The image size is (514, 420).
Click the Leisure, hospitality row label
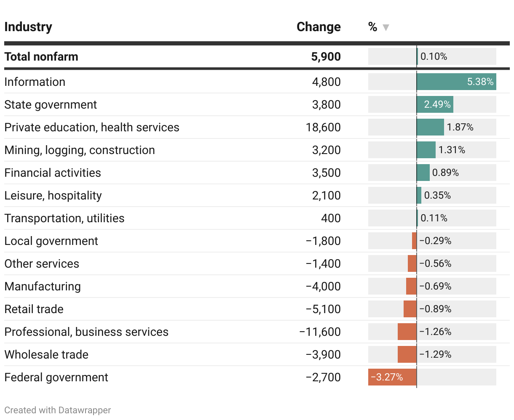[x=53, y=195]
